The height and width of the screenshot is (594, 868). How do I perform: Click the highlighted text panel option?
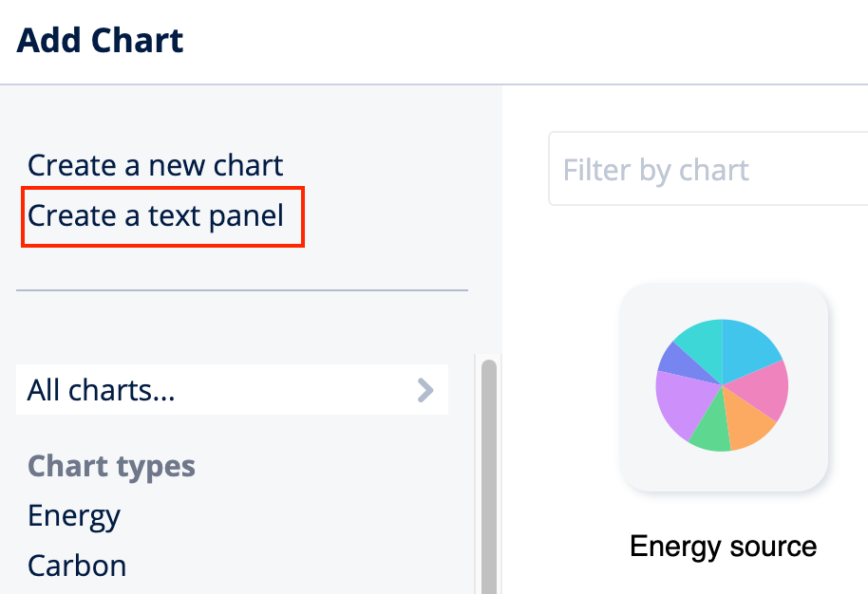(x=156, y=215)
